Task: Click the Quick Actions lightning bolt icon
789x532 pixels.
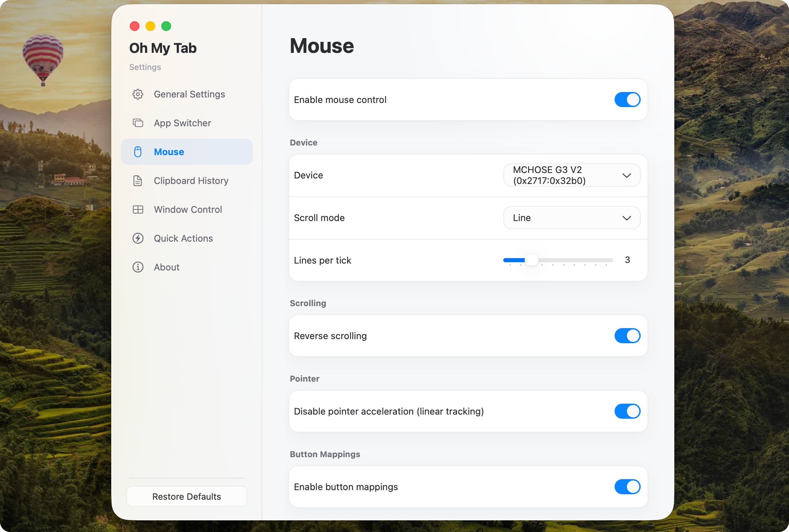Action: [x=138, y=238]
